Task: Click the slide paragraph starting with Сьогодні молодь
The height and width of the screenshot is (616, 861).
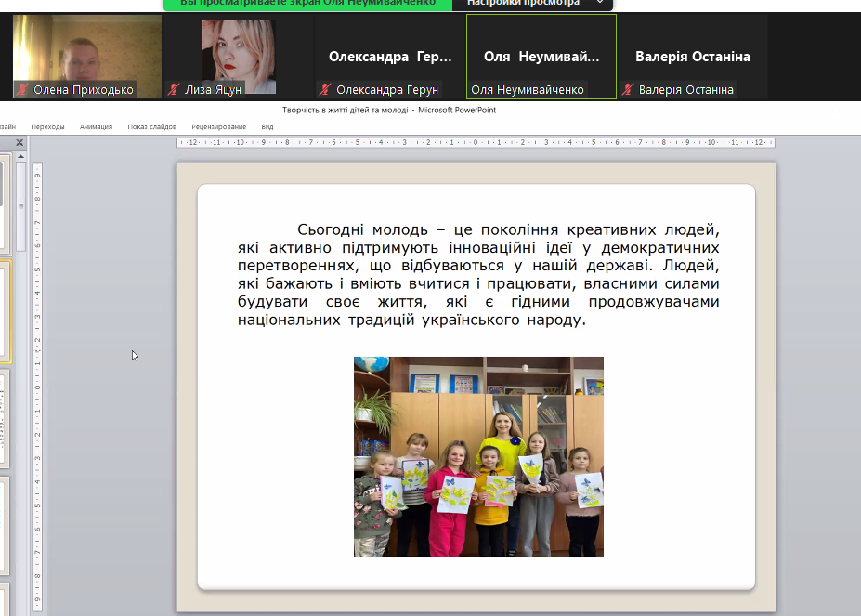Action: click(478, 274)
